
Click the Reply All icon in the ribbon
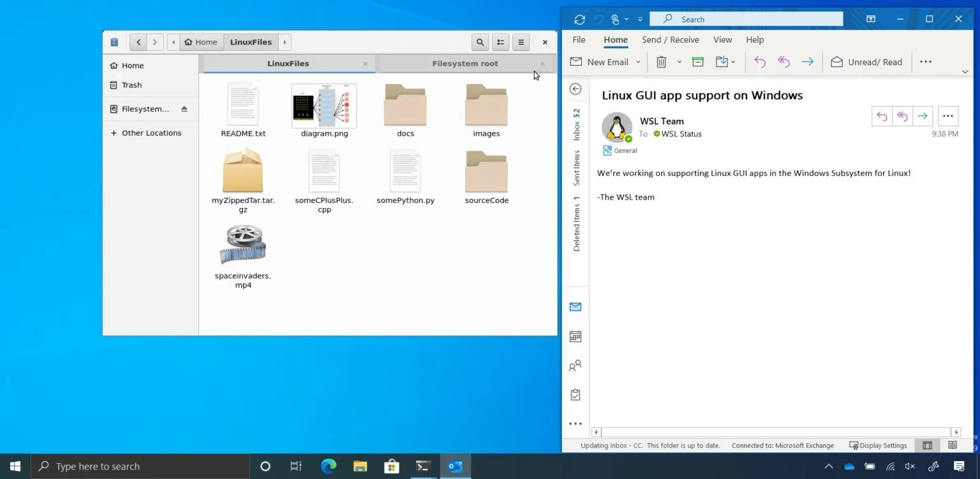tap(783, 62)
